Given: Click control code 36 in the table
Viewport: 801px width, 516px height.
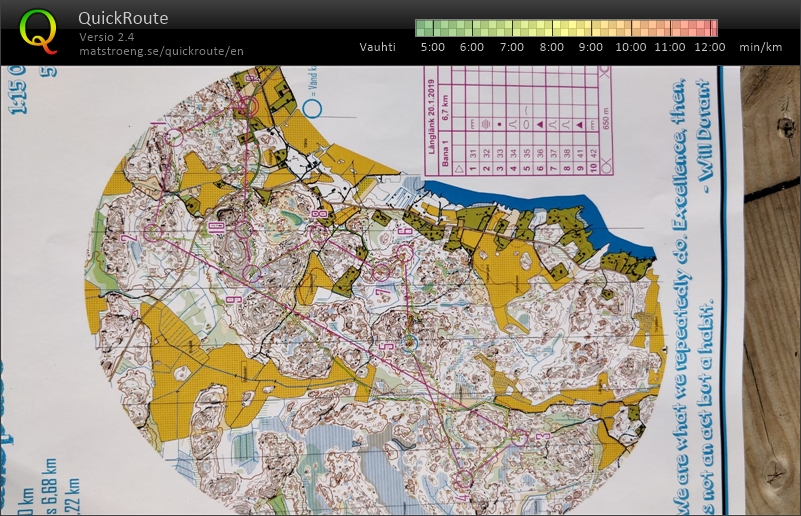Looking at the screenshot, I should 540,153.
